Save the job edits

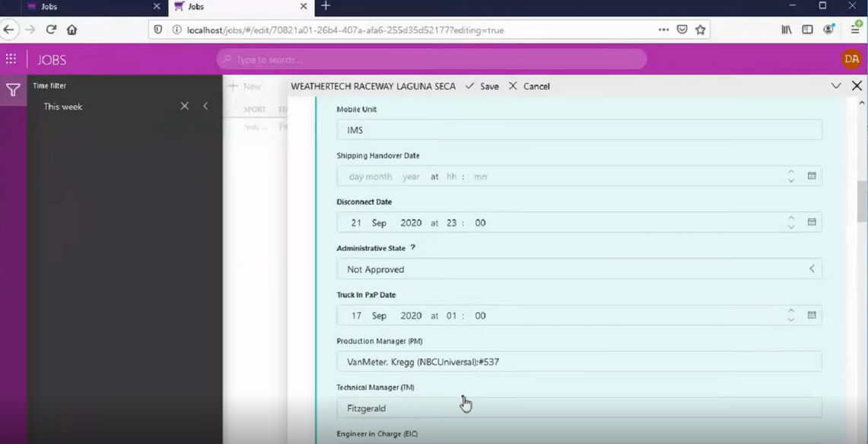click(x=482, y=87)
